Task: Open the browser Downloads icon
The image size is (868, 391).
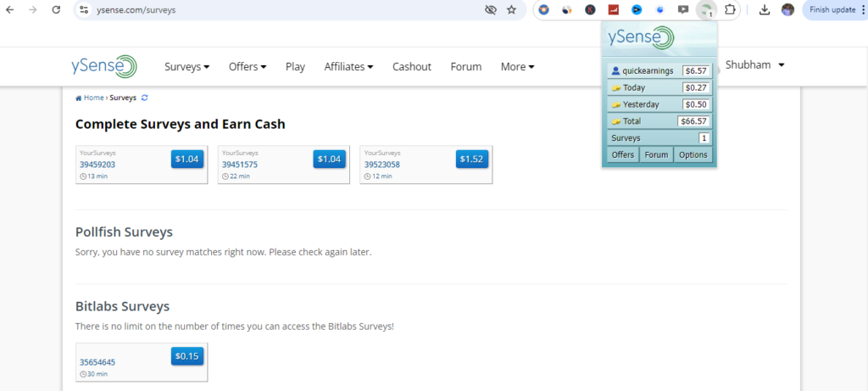Action: (765, 9)
